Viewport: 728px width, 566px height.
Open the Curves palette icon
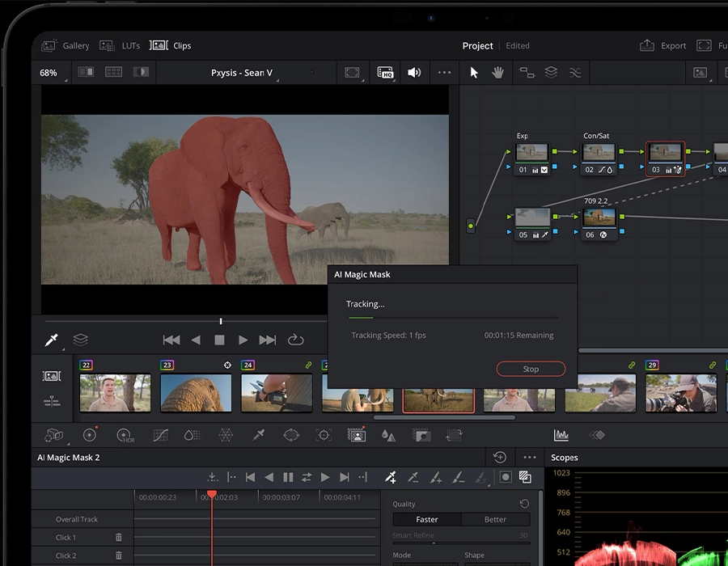160,435
